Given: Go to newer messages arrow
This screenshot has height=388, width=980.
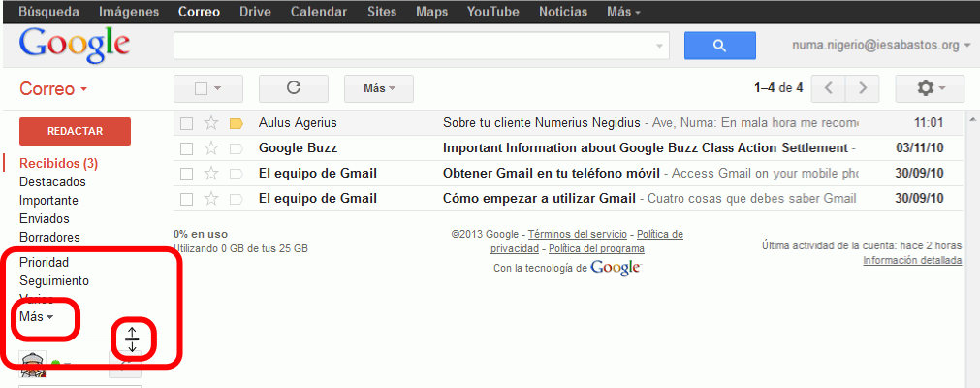Looking at the screenshot, I should click(x=828, y=88).
